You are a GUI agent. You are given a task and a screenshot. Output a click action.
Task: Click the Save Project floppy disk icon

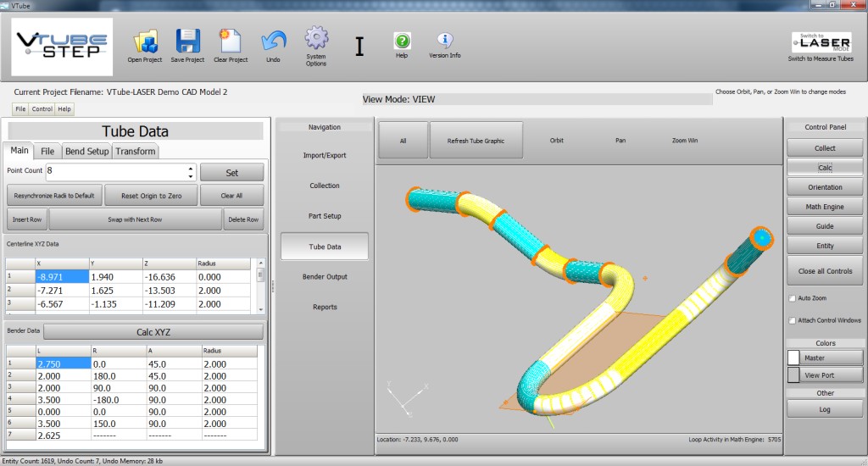(187, 42)
